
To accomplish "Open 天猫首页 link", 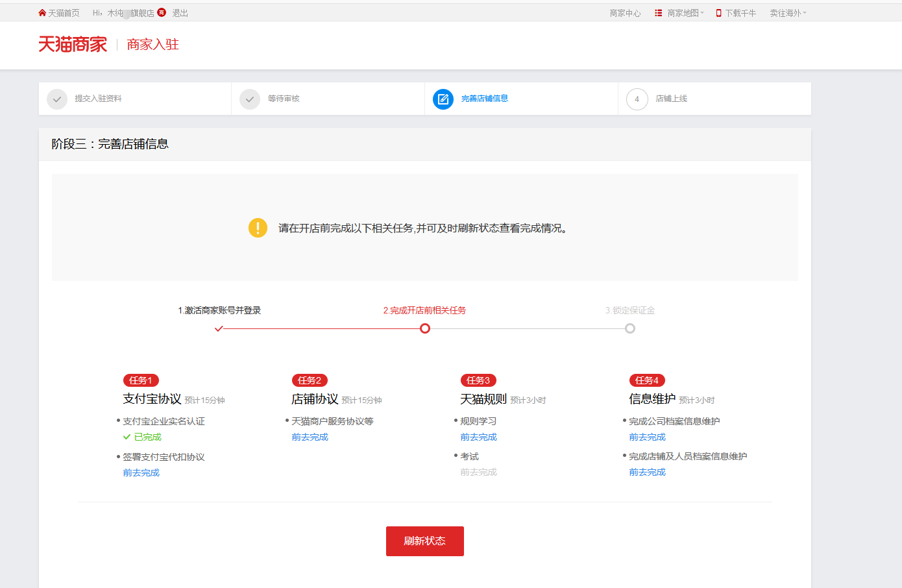I will (64, 13).
